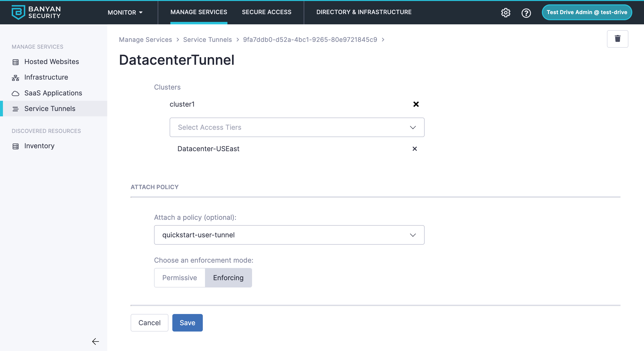The height and width of the screenshot is (351, 644).
Task: Click the cluster1 label
Action: [x=182, y=104]
